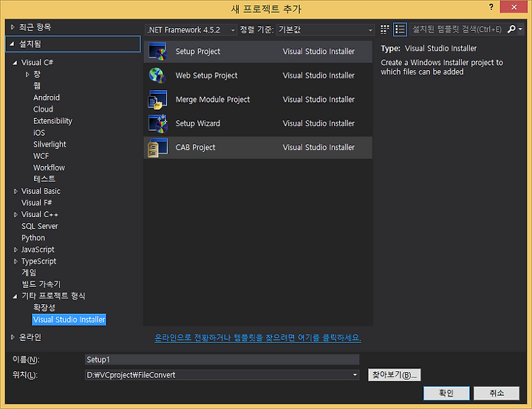Select the CAB Project template name
Viewport: 532px width, 409px height.
pyautogui.click(x=195, y=148)
